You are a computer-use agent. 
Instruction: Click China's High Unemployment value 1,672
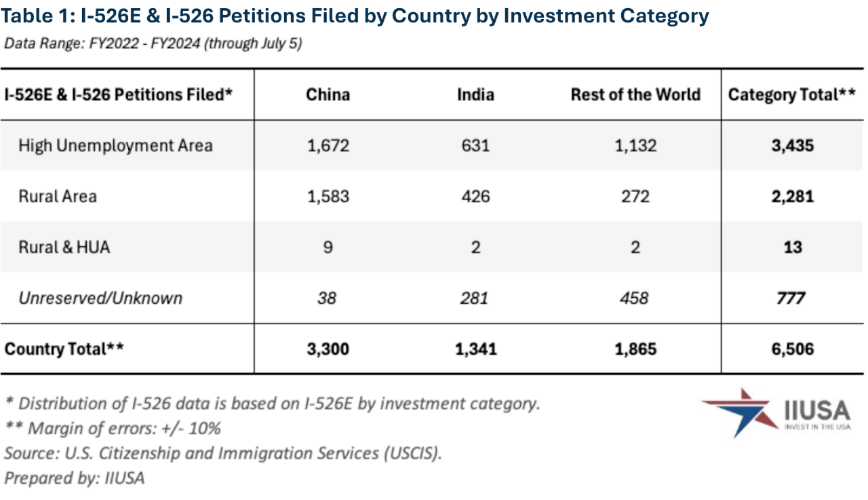pyautogui.click(x=328, y=145)
